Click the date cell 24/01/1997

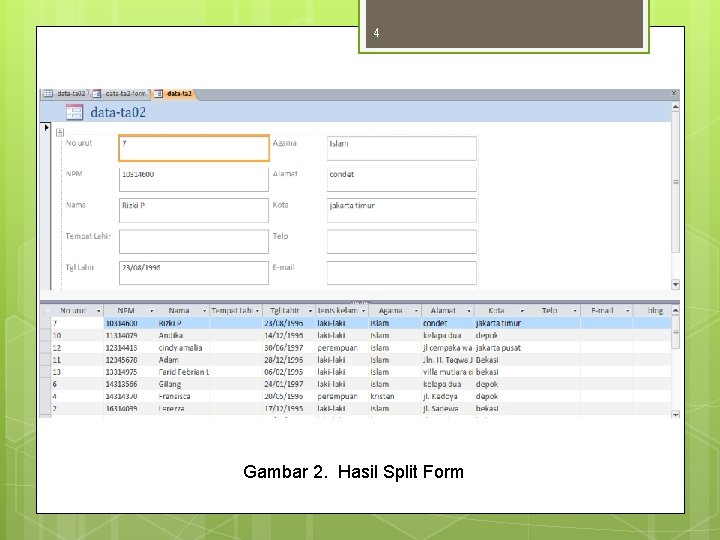pos(289,384)
